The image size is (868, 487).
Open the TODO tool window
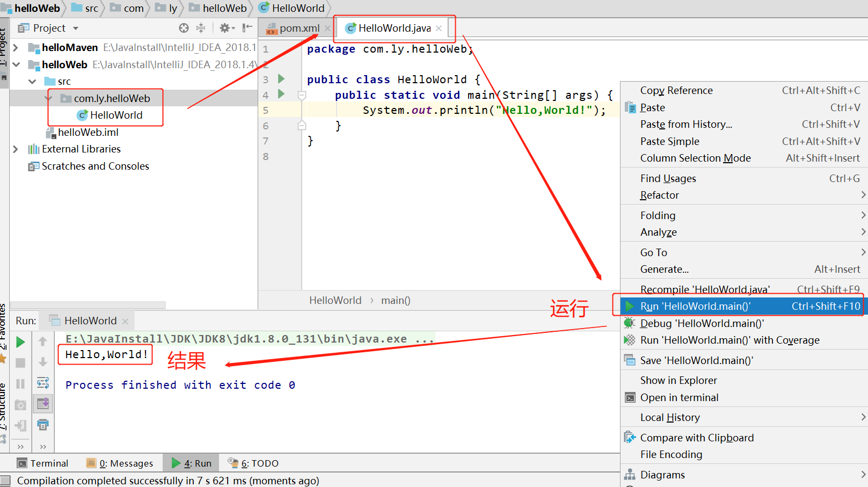pos(253,463)
